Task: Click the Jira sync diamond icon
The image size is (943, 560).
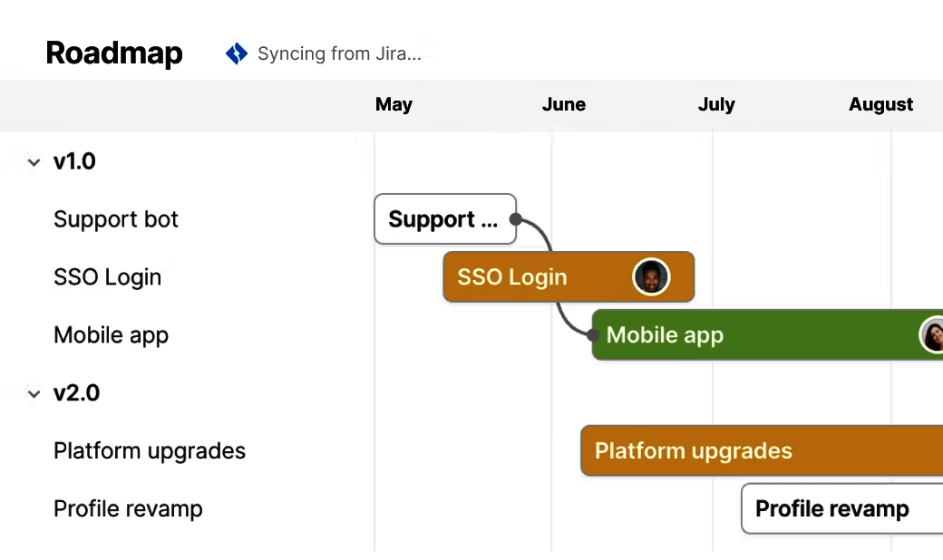Action: point(237,54)
